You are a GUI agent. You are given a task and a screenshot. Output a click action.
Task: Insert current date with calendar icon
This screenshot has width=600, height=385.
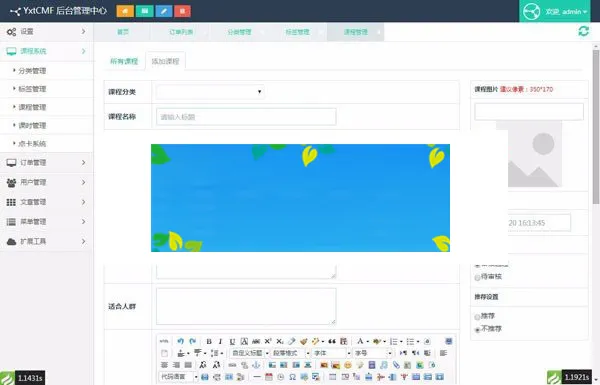click(269, 377)
